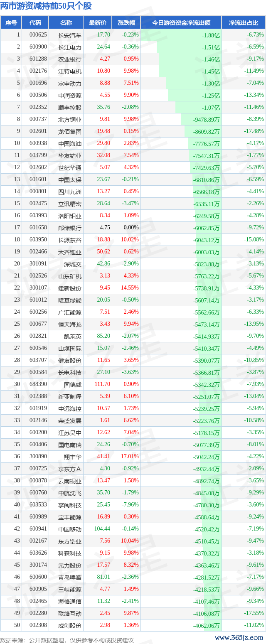Click the 最新价 column header

(98, 23)
